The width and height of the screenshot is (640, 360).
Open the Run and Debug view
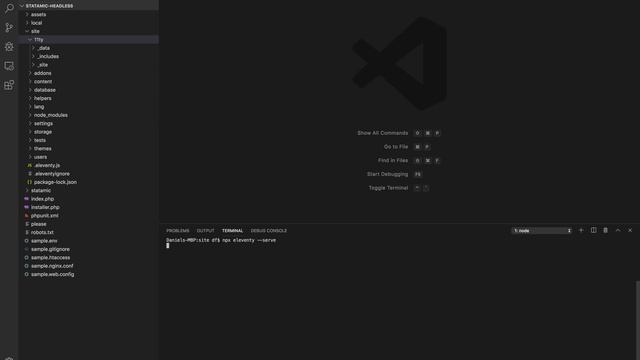tap(9, 47)
